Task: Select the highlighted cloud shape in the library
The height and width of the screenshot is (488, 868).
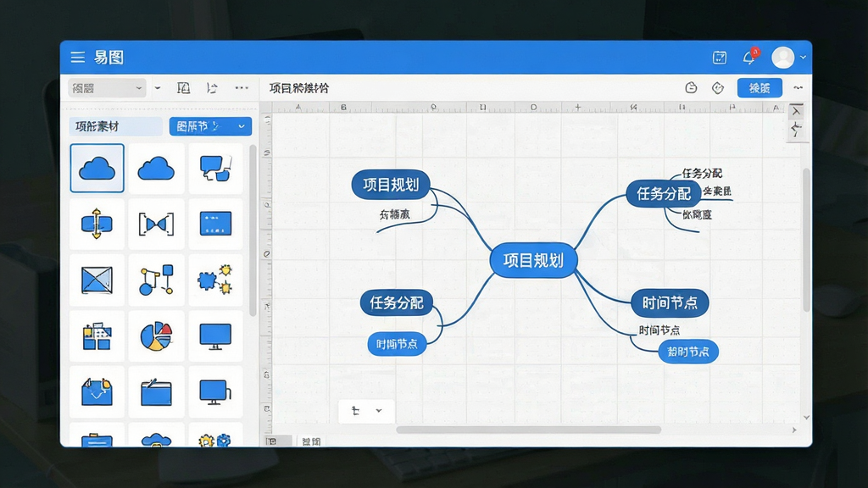Action: [97, 169]
